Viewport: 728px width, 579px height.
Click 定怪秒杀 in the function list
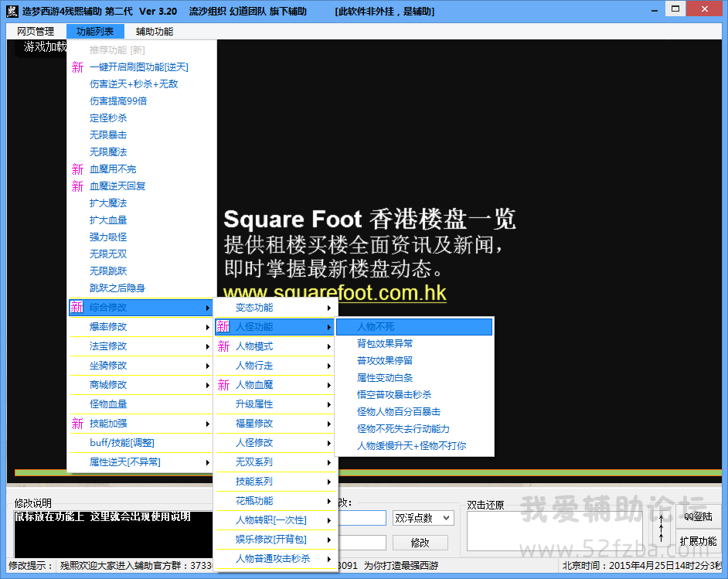click(141, 118)
